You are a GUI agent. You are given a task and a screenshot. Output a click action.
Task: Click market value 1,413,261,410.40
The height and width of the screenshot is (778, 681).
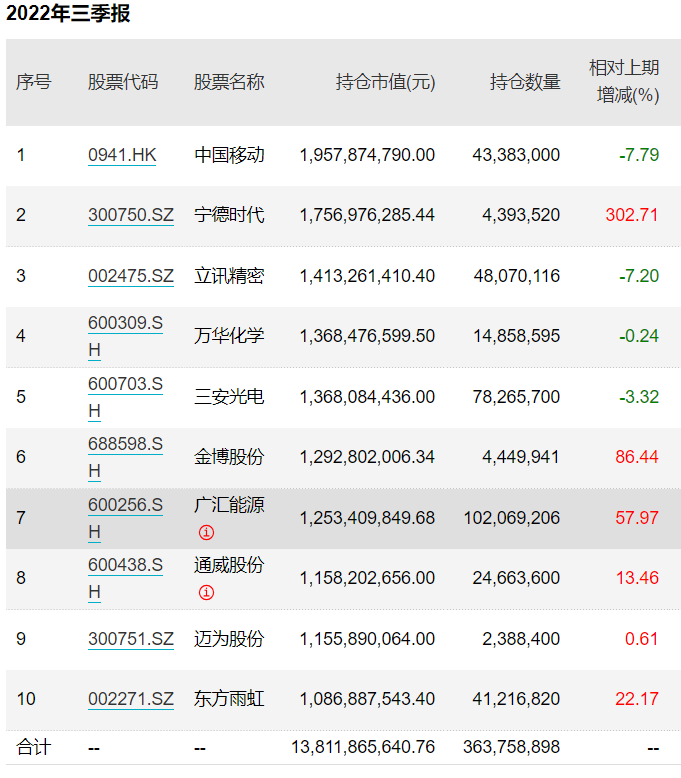click(x=367, y=276)
